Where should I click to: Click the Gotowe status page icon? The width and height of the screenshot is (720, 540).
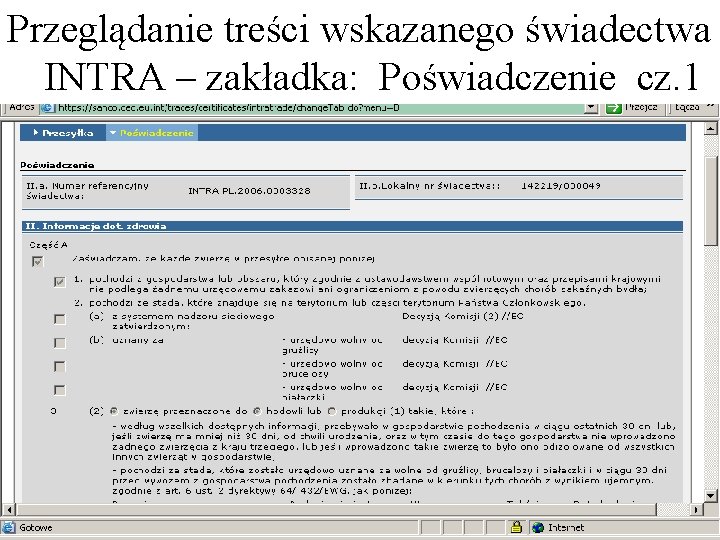[9, 527]
